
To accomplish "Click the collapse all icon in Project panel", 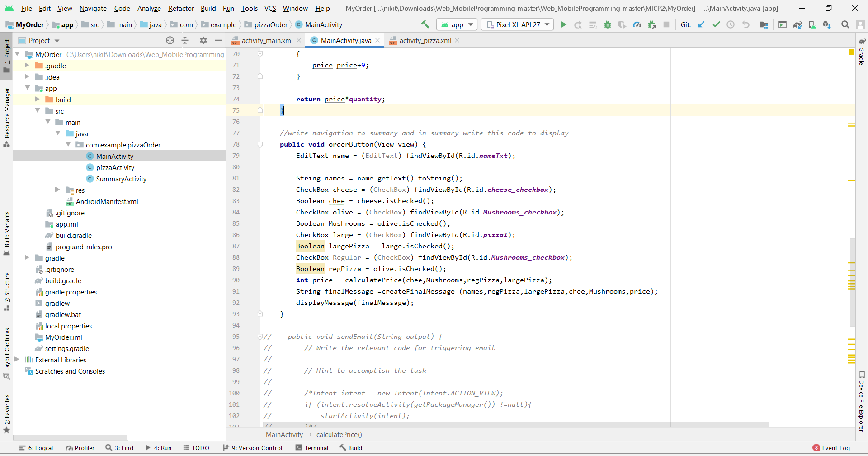I will [185, 40].
